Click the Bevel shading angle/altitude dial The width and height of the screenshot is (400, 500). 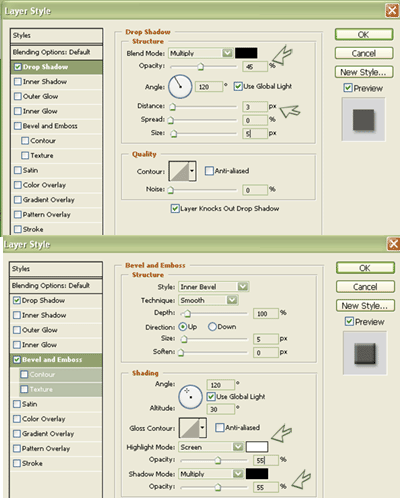(190, 397)
